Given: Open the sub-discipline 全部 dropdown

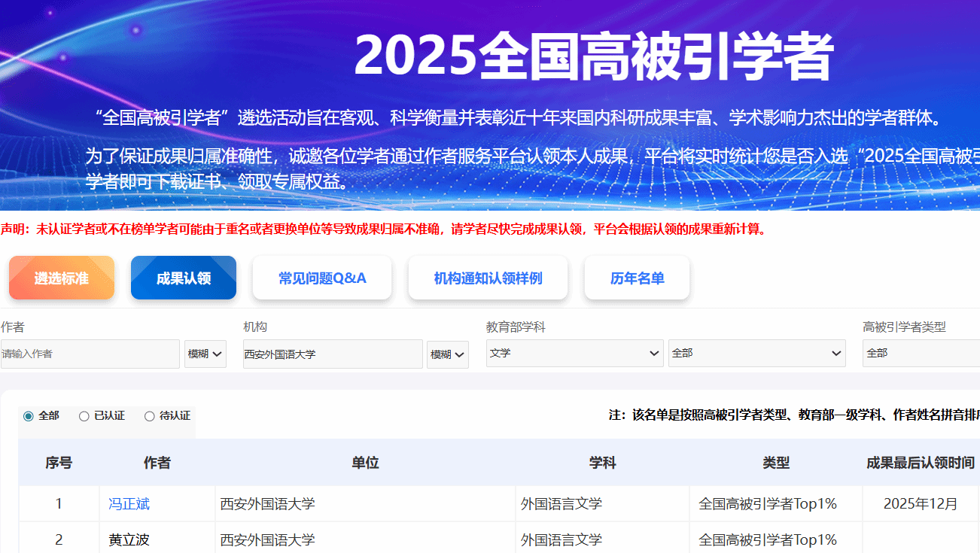Looking at the screenshot, I should (756, 353).
